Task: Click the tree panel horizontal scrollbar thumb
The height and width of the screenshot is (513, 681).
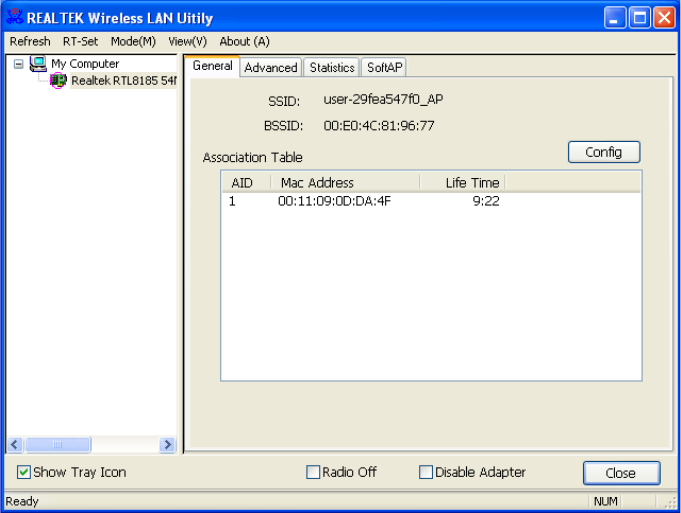Action: (x=58, y=444)
